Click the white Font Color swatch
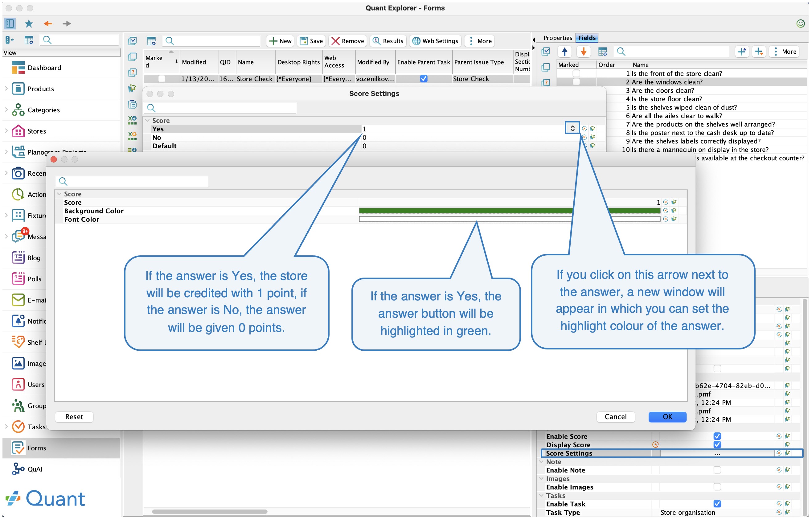Image resolution: width=812 pixels, height=520 pixels. (510, 219)
